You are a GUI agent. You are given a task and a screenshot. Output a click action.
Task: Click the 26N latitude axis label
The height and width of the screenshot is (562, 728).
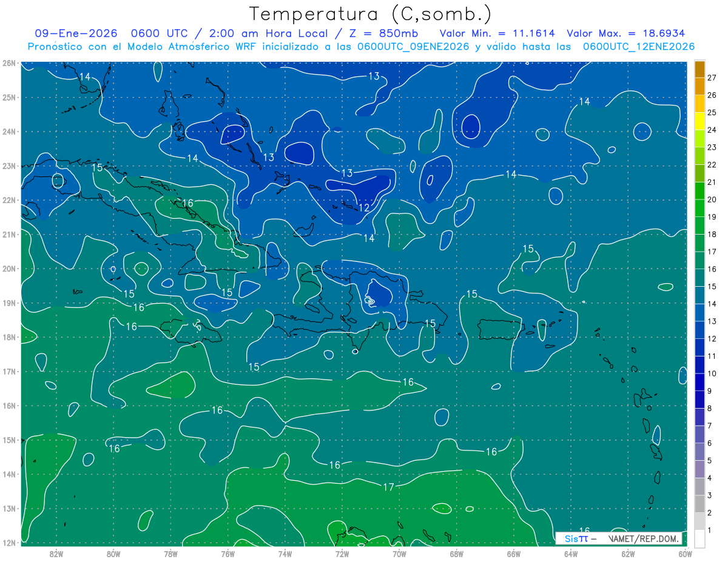(8, 63)
